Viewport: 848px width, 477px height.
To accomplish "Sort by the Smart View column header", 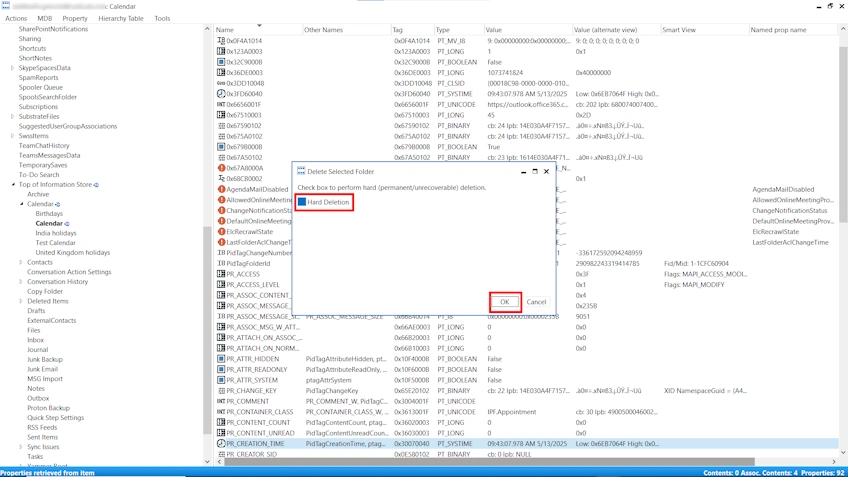I will [x=704, y=30].
